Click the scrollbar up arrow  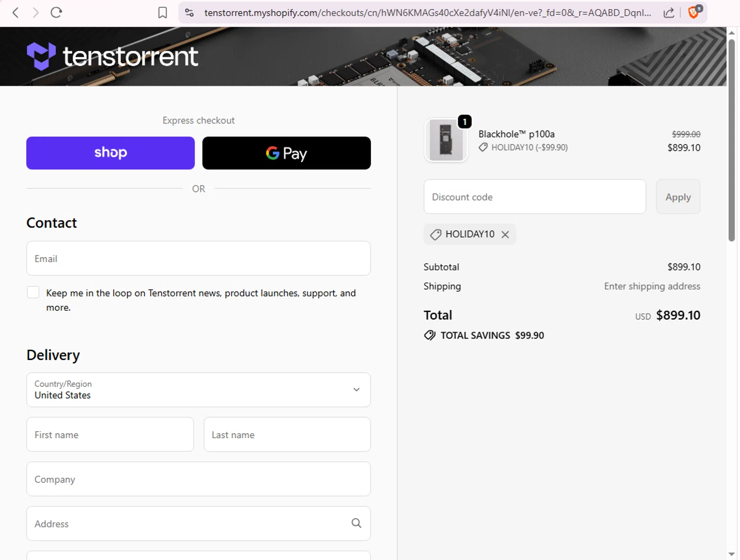coord(732,33)
